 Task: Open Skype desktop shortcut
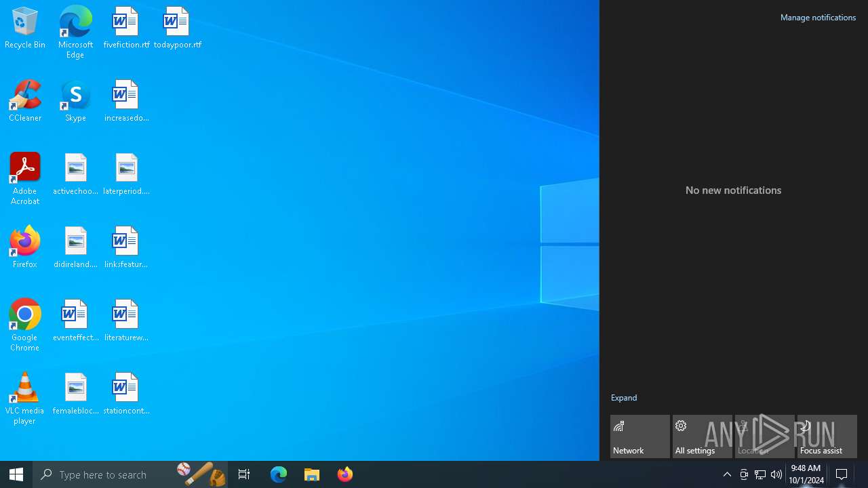point(75,101)
